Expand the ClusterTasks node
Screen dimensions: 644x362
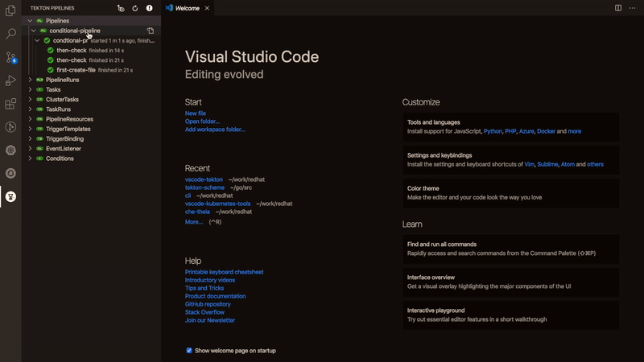click(30, 100)
